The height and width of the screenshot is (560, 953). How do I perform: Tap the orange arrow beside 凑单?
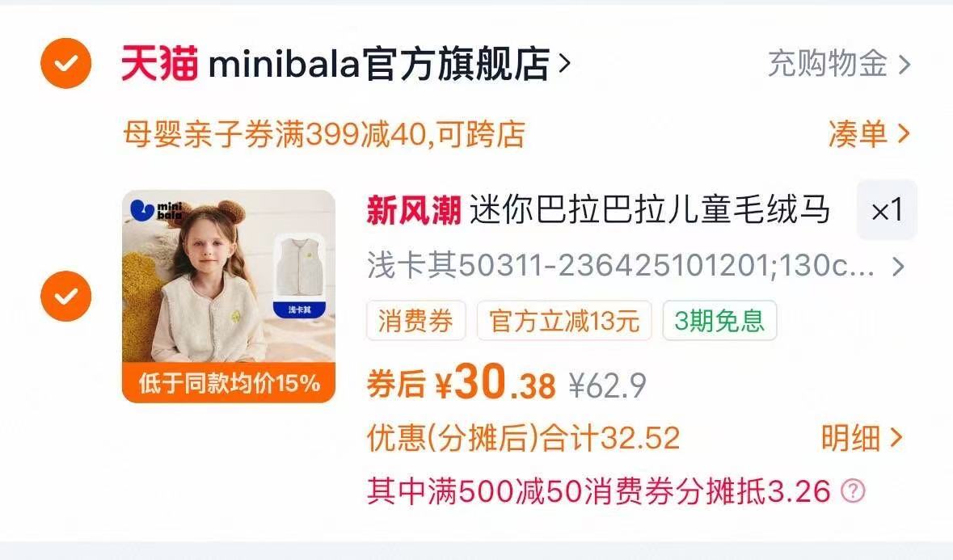click(x=904, y=133)
